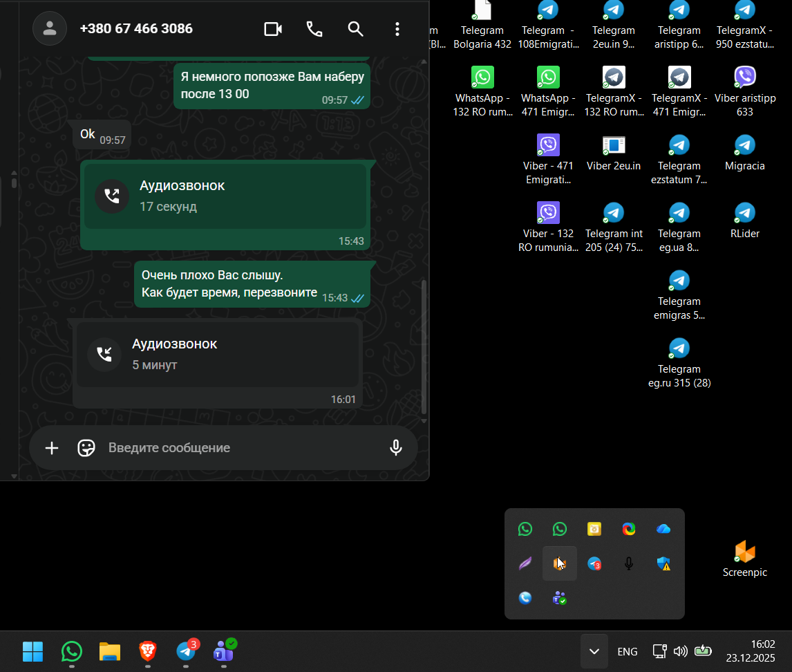The width and height of the screenshot is (792, 672).
Task: Open Viber aristipp 633 desktop shortcut
Action: [745, 92]
